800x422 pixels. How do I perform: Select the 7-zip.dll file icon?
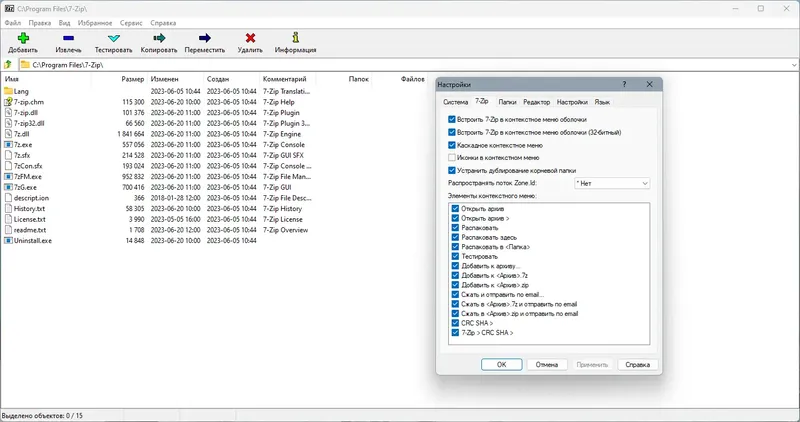[8, 112]
